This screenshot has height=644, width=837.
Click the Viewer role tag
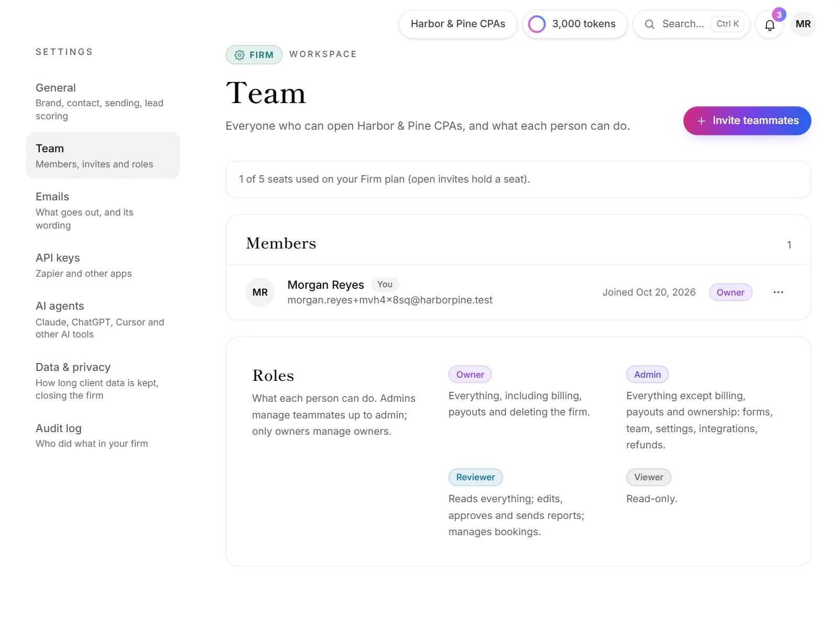[x=648, y=477]
